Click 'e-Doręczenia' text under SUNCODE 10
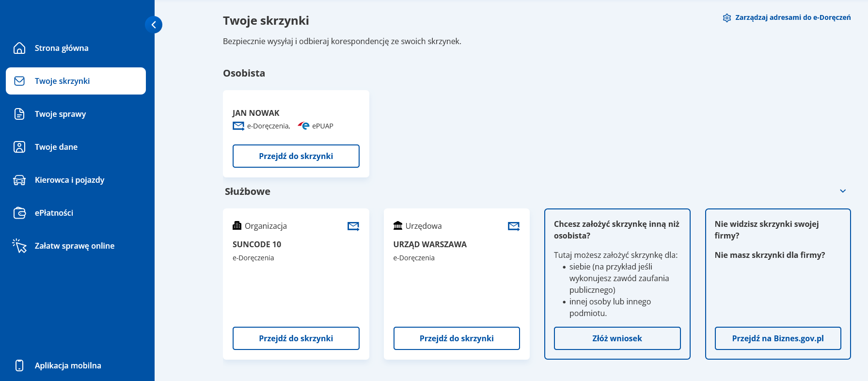This screenshot has width=868, height=381. point(253,258)
